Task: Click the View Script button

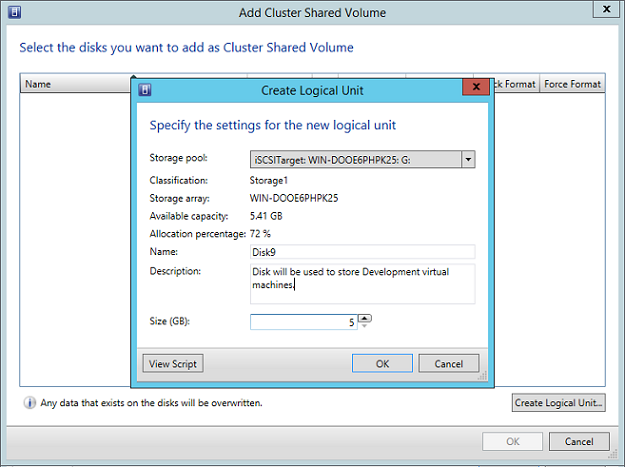Action: pyautogui.click(x=173, y=363)
